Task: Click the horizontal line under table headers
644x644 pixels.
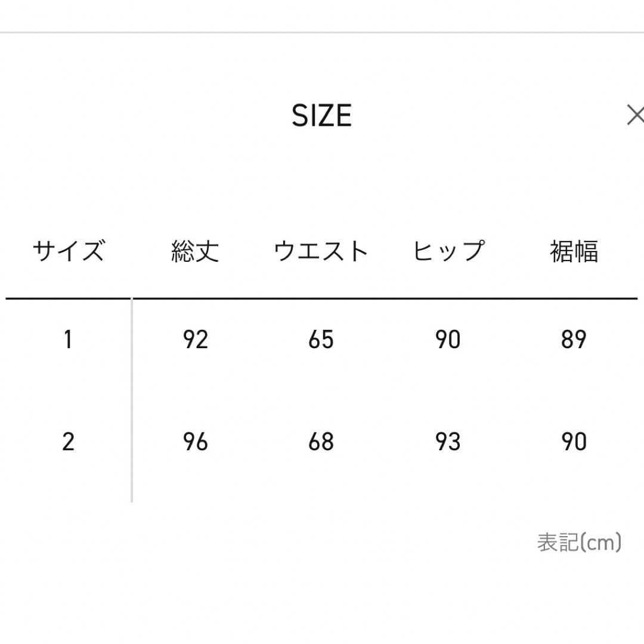Action: [321, 299]
